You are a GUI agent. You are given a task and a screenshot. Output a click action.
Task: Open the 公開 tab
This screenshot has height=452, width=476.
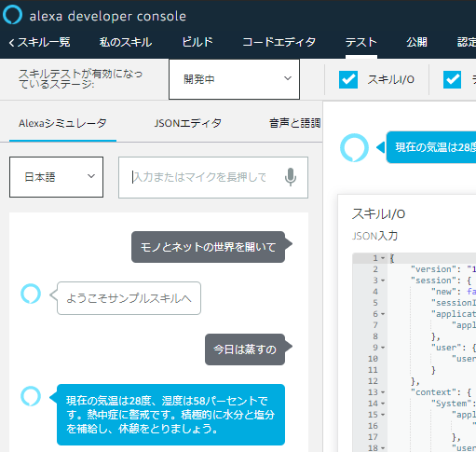[x=416, y=42]
